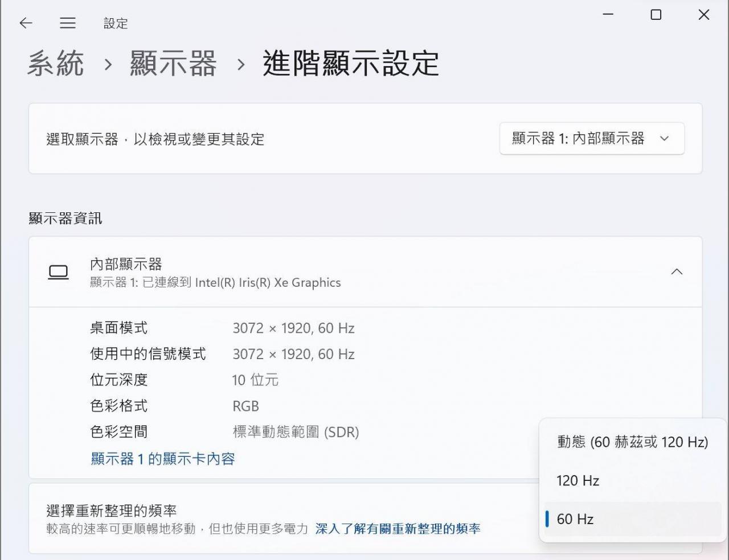Screen dimensions: 729x560
Task: Go to 系統 in the breadcrumb
Action: [x=56, y=64]
